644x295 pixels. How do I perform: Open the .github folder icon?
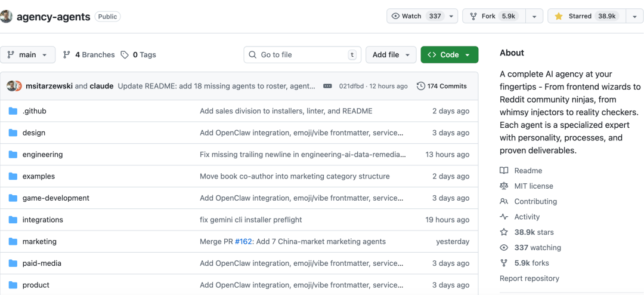(x=13, y=111)
